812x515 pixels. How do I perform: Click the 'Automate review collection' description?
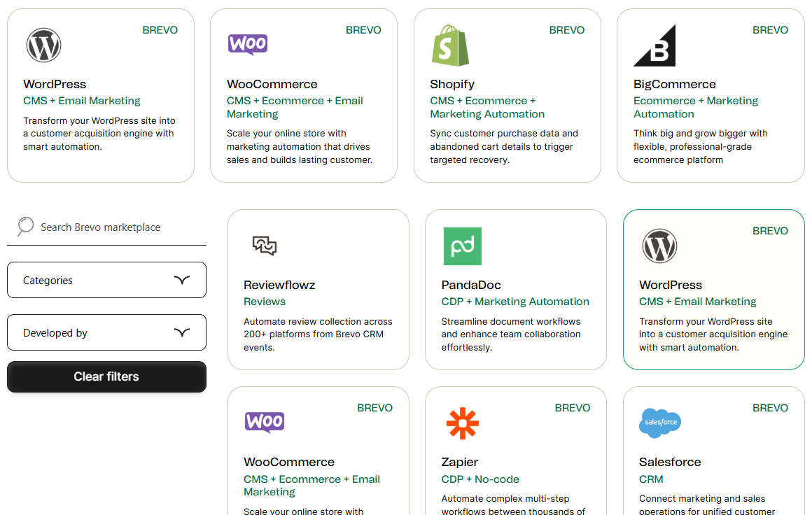(318, 334)
